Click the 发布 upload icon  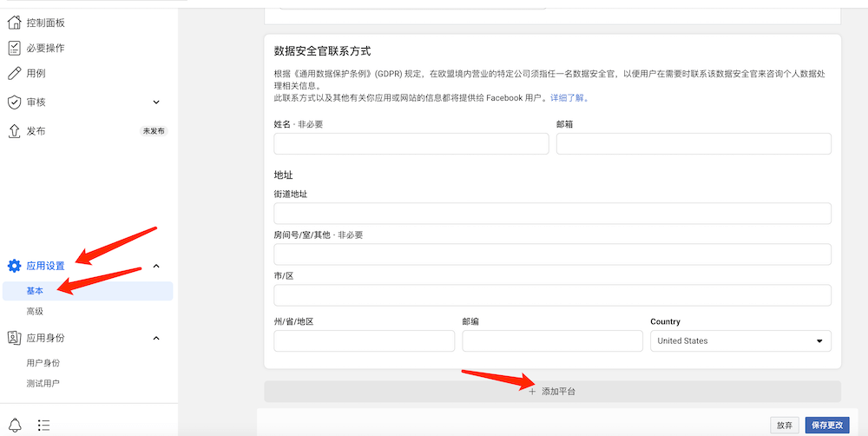pos(14,131)
